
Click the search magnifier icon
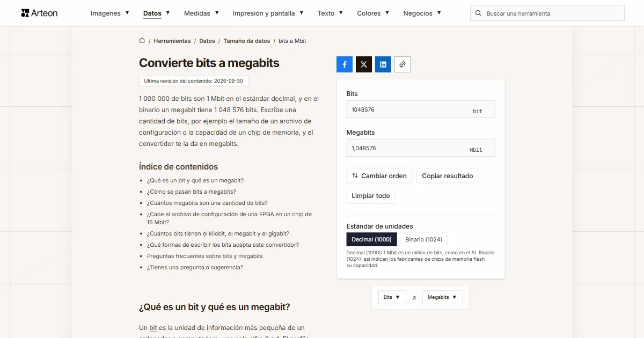coord(478,13)
